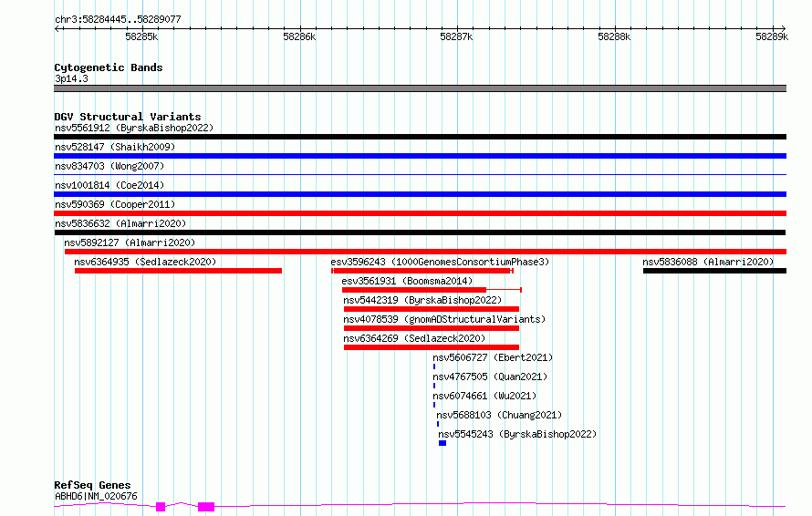The image size is (812, 516).
Task: Click the right arrowhead of the ruler
Action: click(x=784, y=28)
